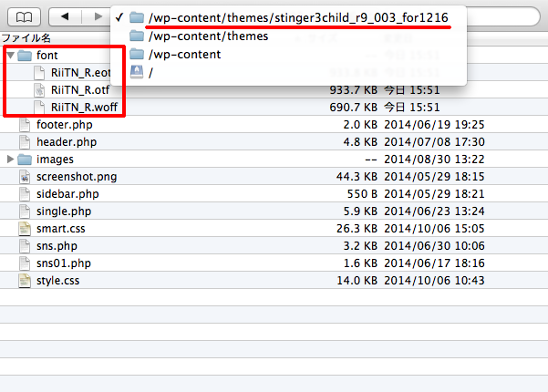548x392 pixels.
Task: Click the date 2014/06/30 10:06
Action: click(434, 246)
